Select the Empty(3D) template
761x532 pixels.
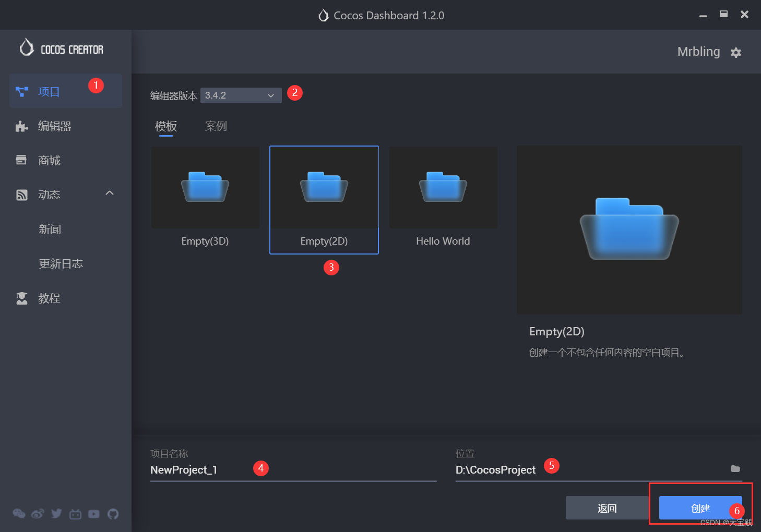click(x=205, y=198)
